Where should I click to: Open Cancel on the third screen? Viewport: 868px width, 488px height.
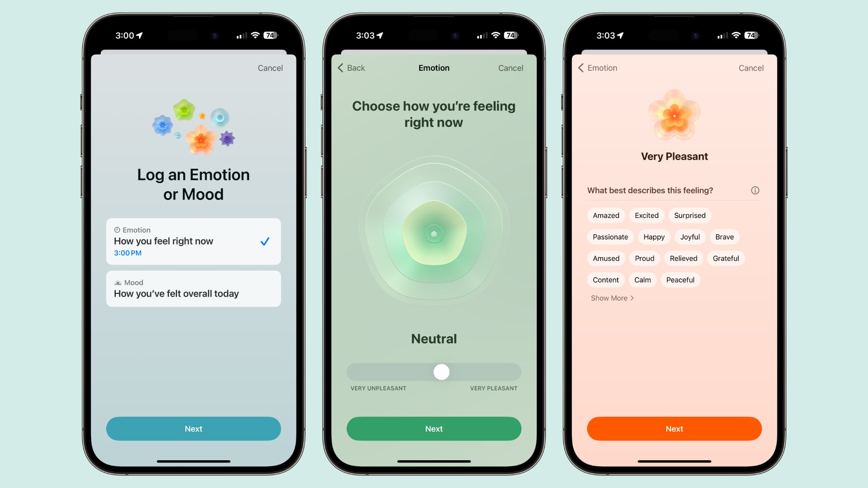(x=751, y=67)
